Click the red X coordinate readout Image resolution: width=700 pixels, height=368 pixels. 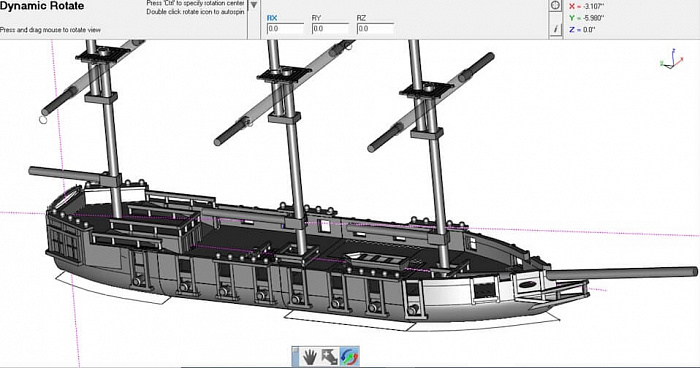pos(587,6)
